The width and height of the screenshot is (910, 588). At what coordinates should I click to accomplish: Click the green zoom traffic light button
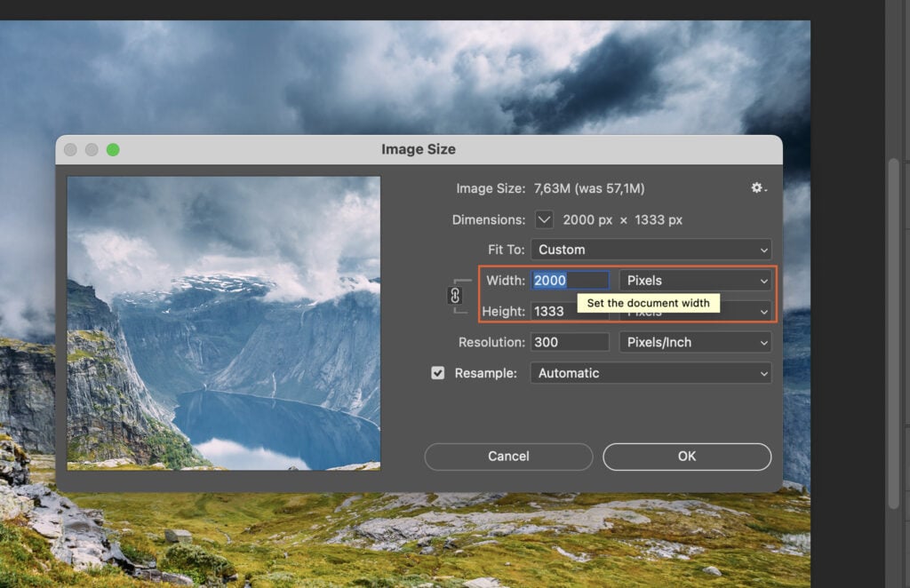point(113,149)
